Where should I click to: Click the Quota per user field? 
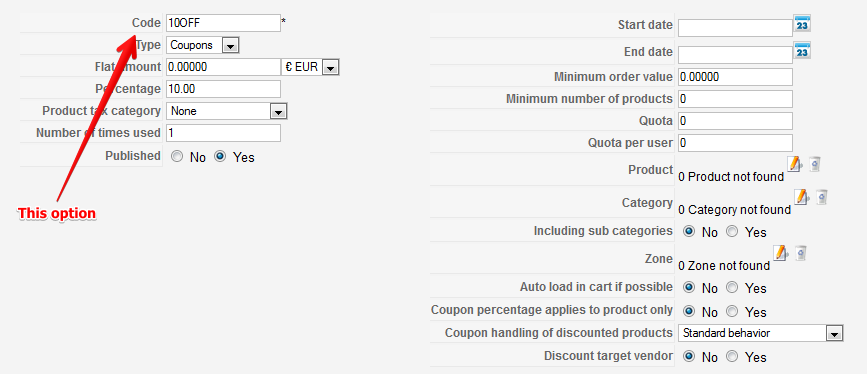(x=735, y=143)
